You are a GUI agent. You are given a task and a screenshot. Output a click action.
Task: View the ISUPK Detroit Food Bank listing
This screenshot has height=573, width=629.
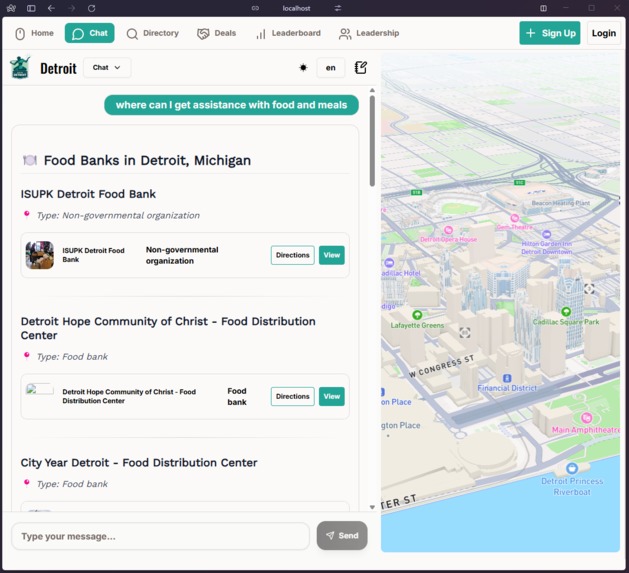tap(332, 255)
